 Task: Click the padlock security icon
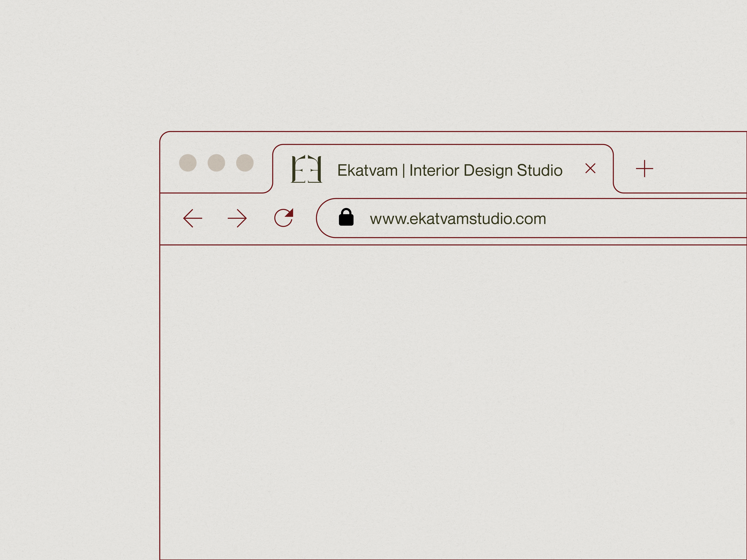pos(346,217)
